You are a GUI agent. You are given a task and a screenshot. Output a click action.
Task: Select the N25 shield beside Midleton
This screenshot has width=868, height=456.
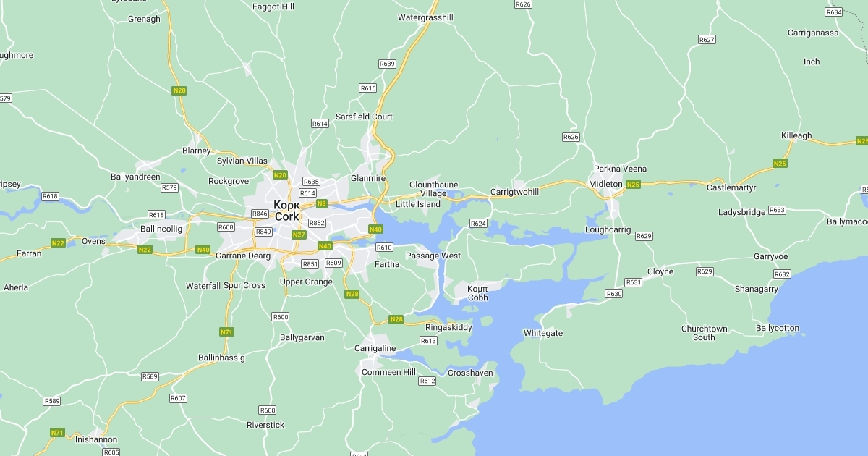[633, 185]
